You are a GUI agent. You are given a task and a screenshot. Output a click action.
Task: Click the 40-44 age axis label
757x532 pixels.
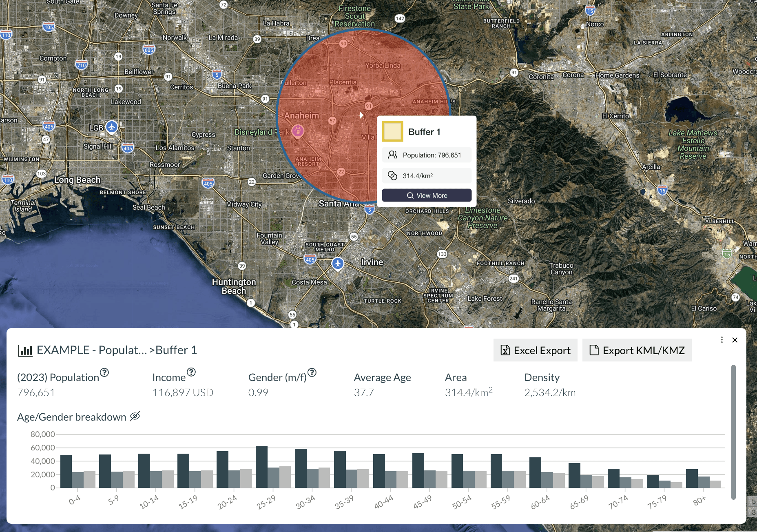[x=384, y=502]
